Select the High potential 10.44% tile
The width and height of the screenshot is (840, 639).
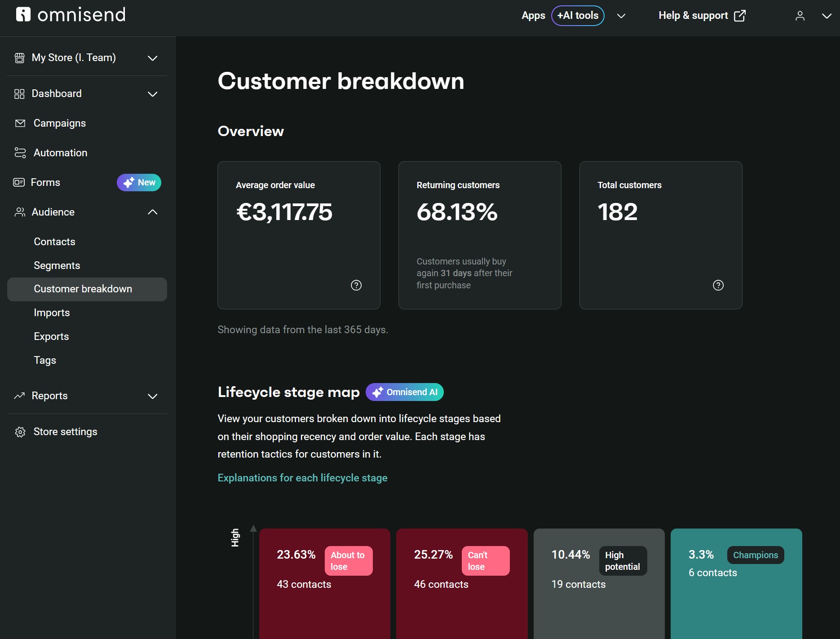(x=599, y=584)
